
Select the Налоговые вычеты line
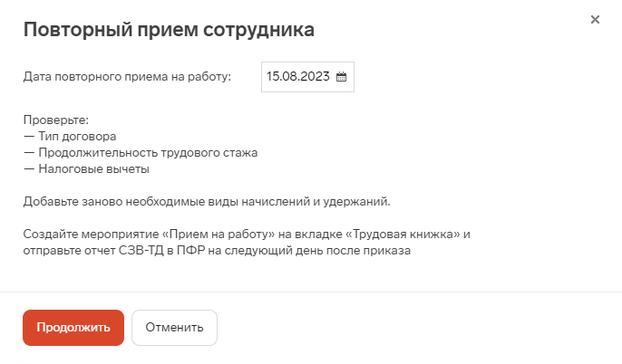click(86, 169)
